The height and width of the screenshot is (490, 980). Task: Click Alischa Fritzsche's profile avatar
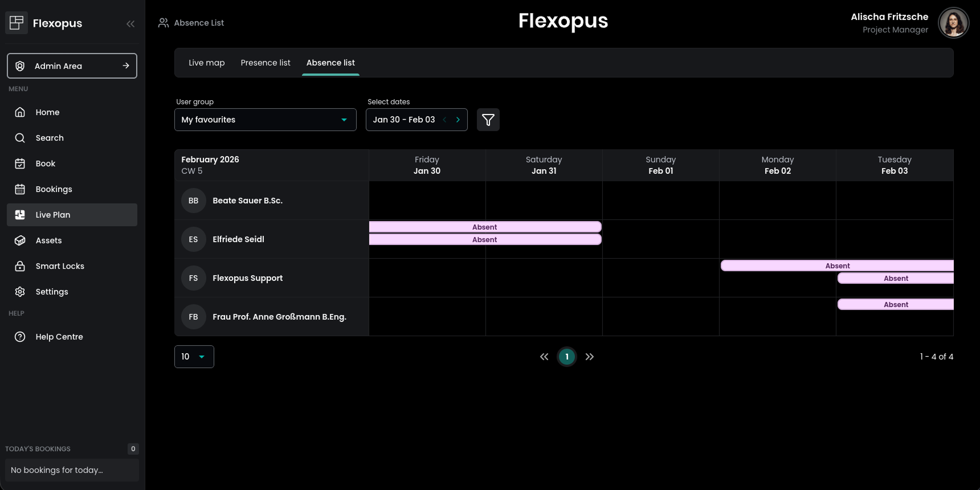click(953, 23)
